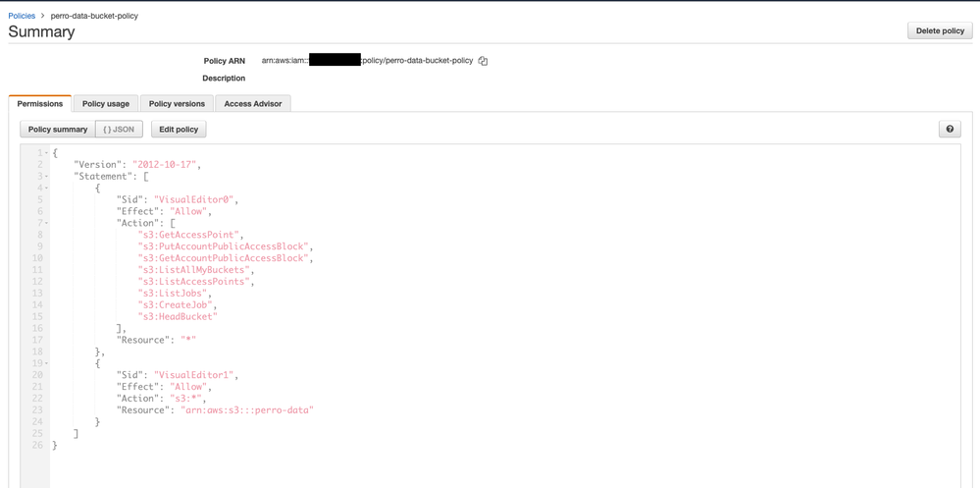Image resolution: width=980 pixels, height=488 pixels.
Task: Click the "s3:GetAccountPublicAccessBlock" action line
Action: pos(225,258)
